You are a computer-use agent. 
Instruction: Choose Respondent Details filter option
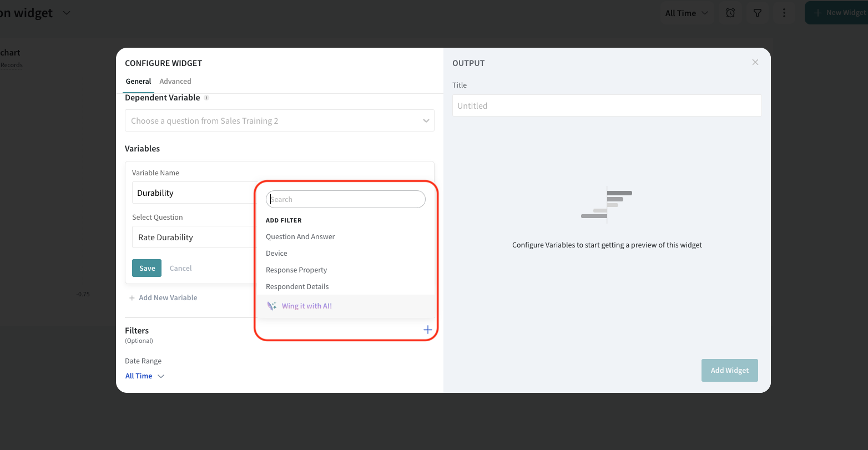(x=297, y=287)
